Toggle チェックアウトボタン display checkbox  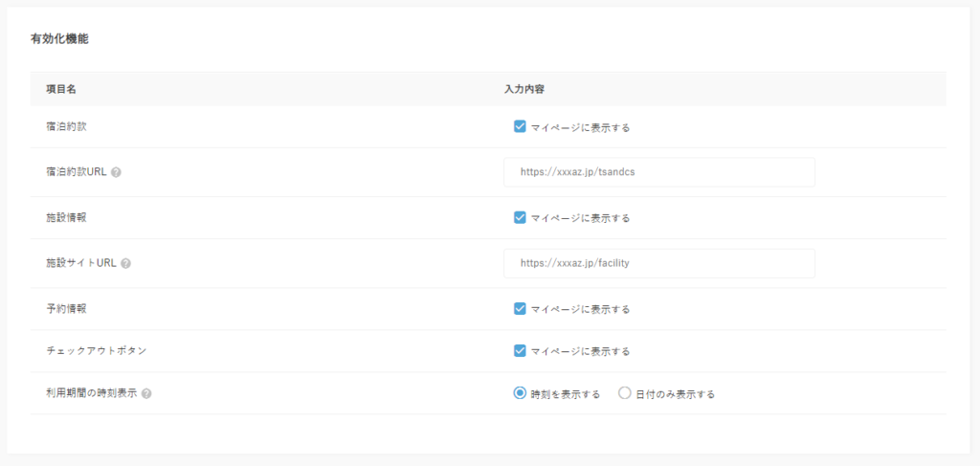520,351
